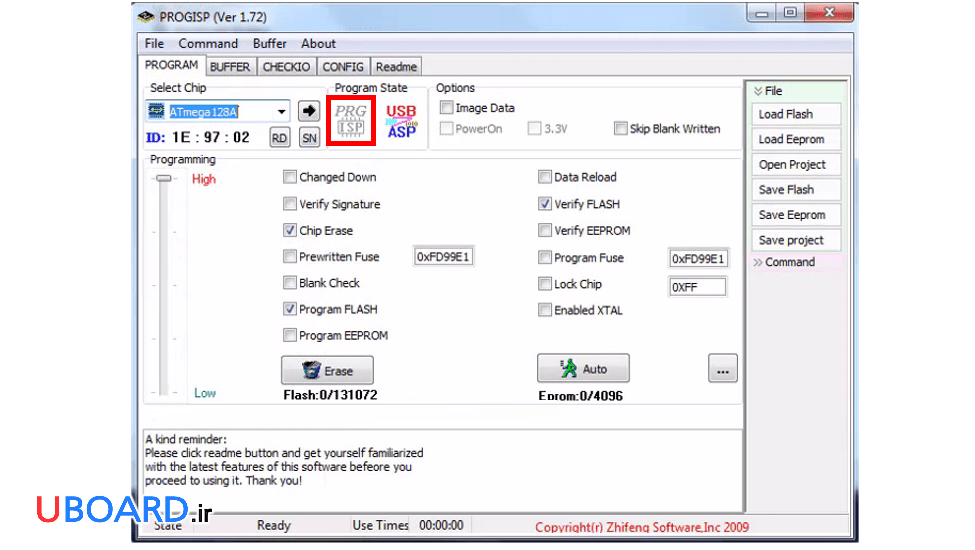Enable Verify EEPROM
Viewport: 975px width, 550px height.
tap(545, 231)
